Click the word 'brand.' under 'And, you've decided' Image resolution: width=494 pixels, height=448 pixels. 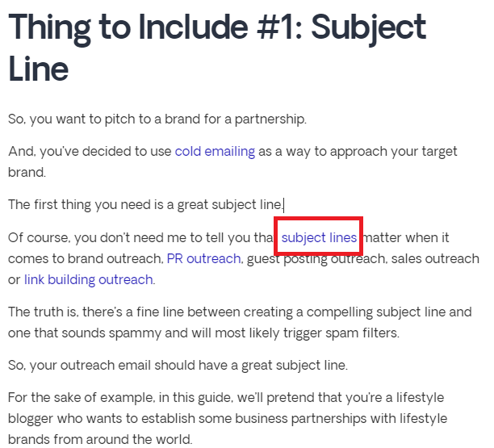[27, 172]
